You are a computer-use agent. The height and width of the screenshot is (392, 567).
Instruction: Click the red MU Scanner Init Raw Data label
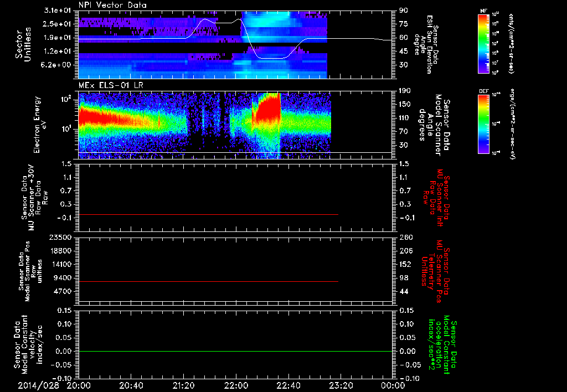point(436,198)
